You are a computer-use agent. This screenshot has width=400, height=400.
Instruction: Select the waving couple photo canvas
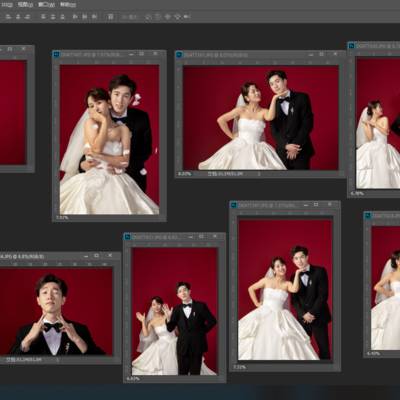pyautogui.click(x=175, y=311)
